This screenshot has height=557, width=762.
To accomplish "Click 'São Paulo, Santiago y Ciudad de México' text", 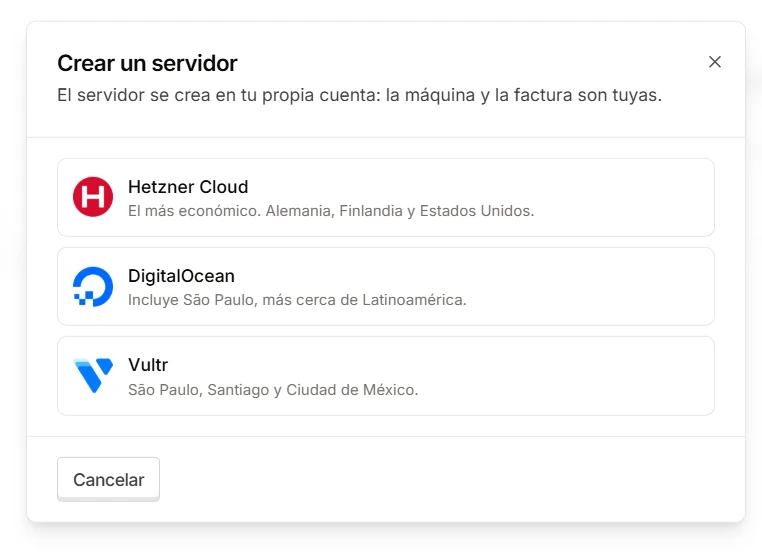I will 273,390.
